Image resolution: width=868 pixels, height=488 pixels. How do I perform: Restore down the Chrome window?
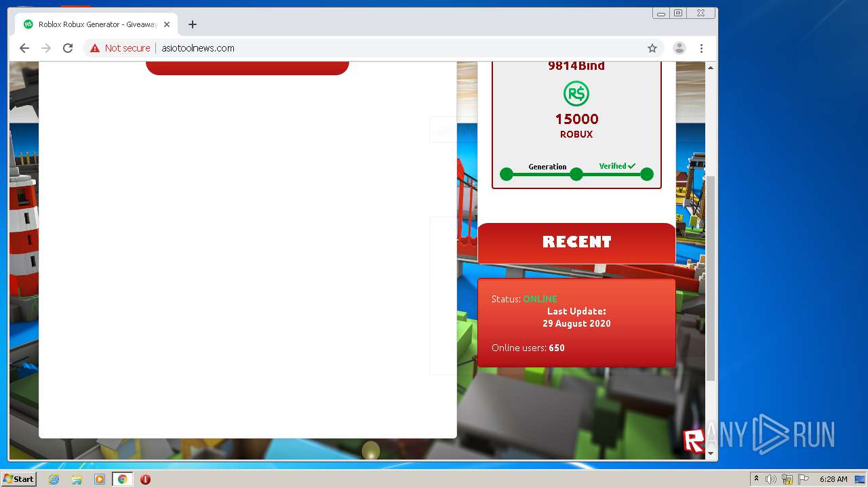click(678, 13)
